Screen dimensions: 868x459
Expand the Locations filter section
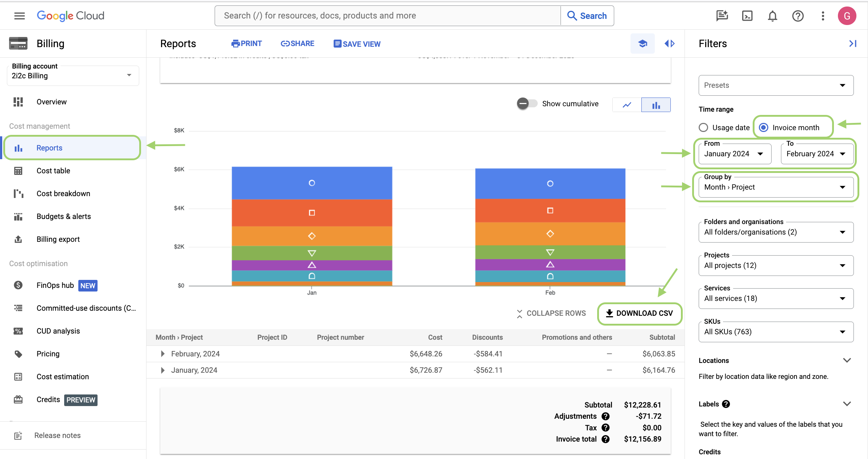847,360
